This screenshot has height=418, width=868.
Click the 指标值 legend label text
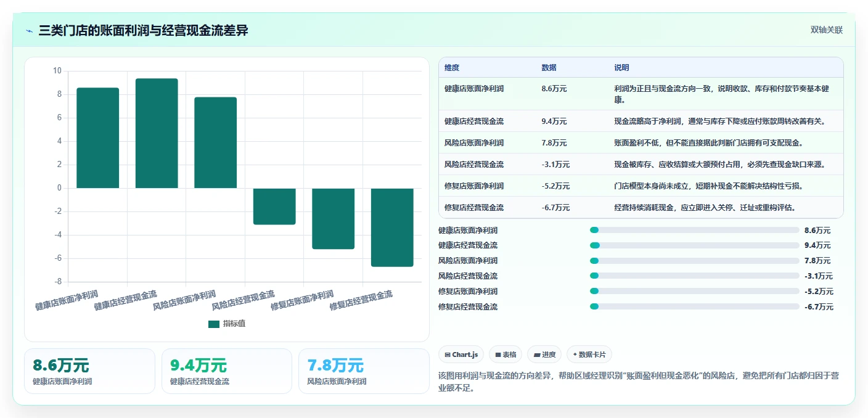coord(234,324)
